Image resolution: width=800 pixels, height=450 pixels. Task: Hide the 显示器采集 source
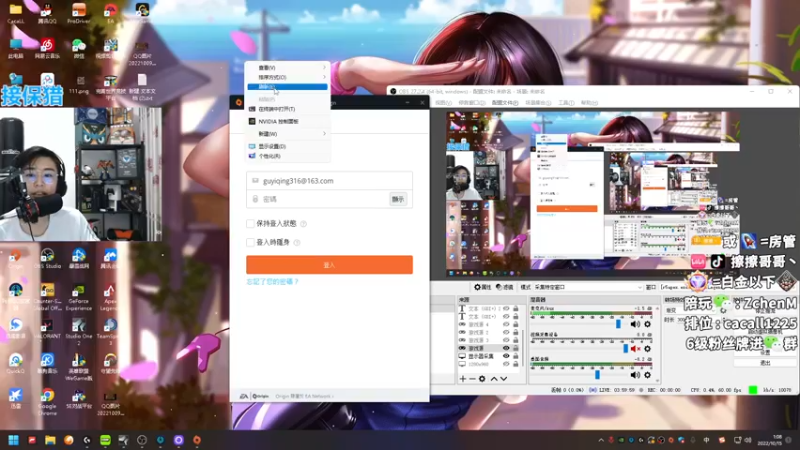[506, 356]
